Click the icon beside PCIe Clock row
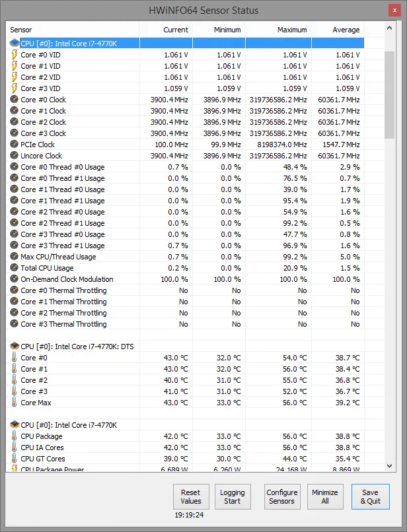Image resolution: width=407 pixels, height=532 pixels. (14, 145)
